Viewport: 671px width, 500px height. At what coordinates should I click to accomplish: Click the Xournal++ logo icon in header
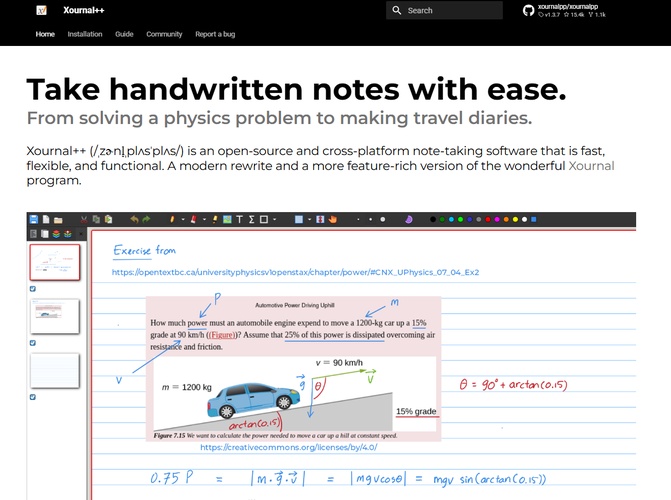pos(42,10)
